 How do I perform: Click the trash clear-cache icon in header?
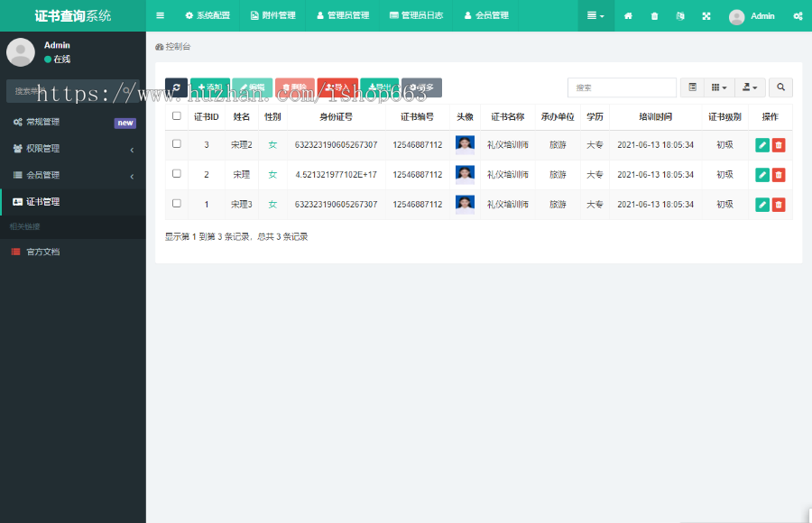pos(654,16)
